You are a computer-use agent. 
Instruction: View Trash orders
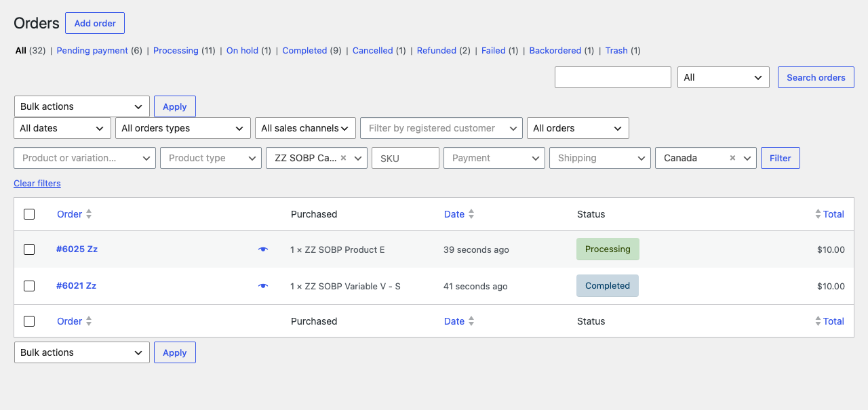pos(616,50)
